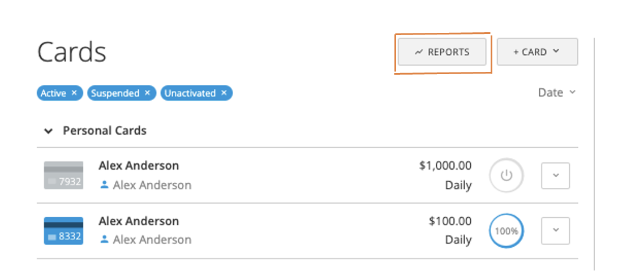Remove the Active filter chip
Image resolution: width=644 pixels, height=275 pixels.
tap(74, 93)
